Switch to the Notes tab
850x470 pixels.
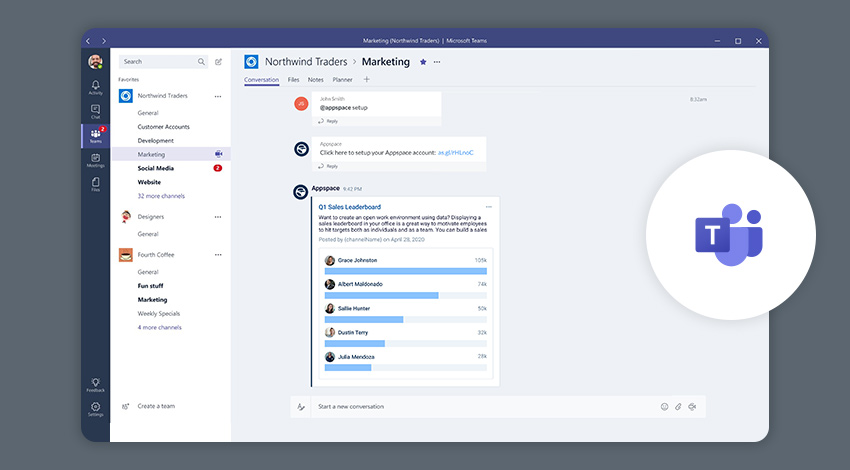[315, 80]
